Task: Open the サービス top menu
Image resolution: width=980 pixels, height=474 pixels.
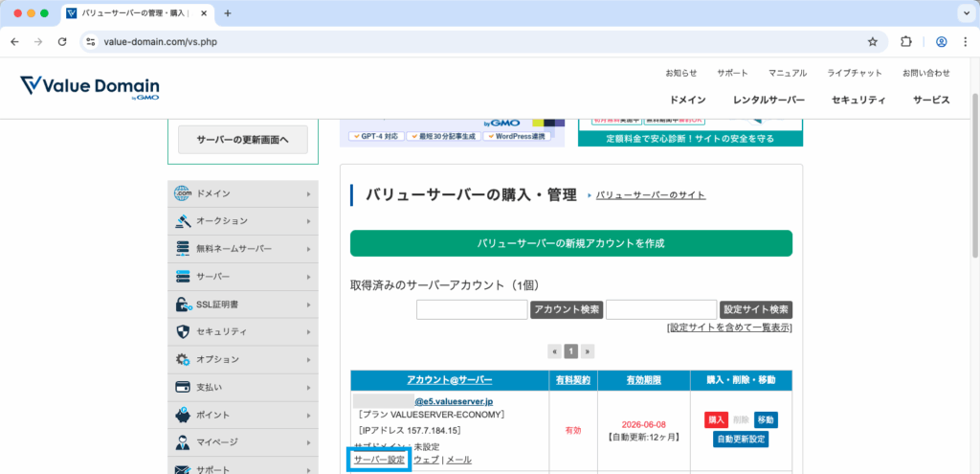Action: click(930, 100)
